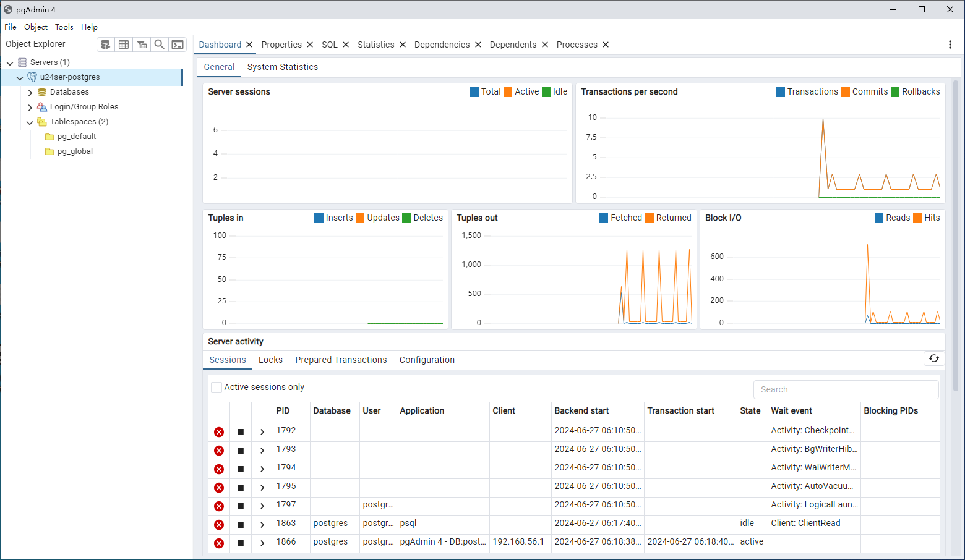Click the u24ser-postgres server elephant icon
Image resolution: width=965 pixels, height=560 pixels.
pyautogui.click(x=32, y=77)
